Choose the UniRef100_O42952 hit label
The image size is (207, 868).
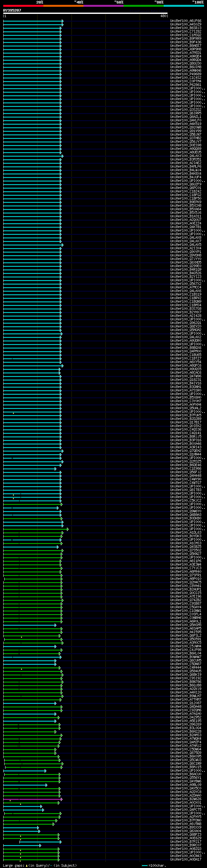(186, 717)
